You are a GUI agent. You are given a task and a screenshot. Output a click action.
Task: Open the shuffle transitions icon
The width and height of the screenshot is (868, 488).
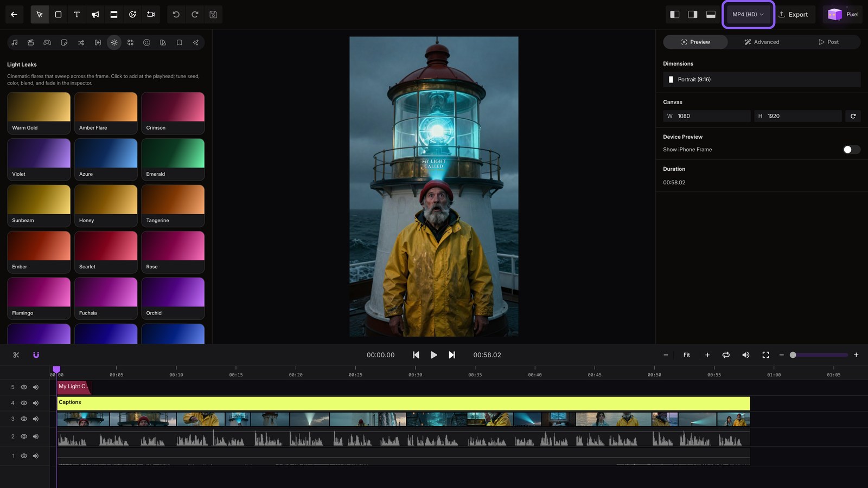coord(81,42)
